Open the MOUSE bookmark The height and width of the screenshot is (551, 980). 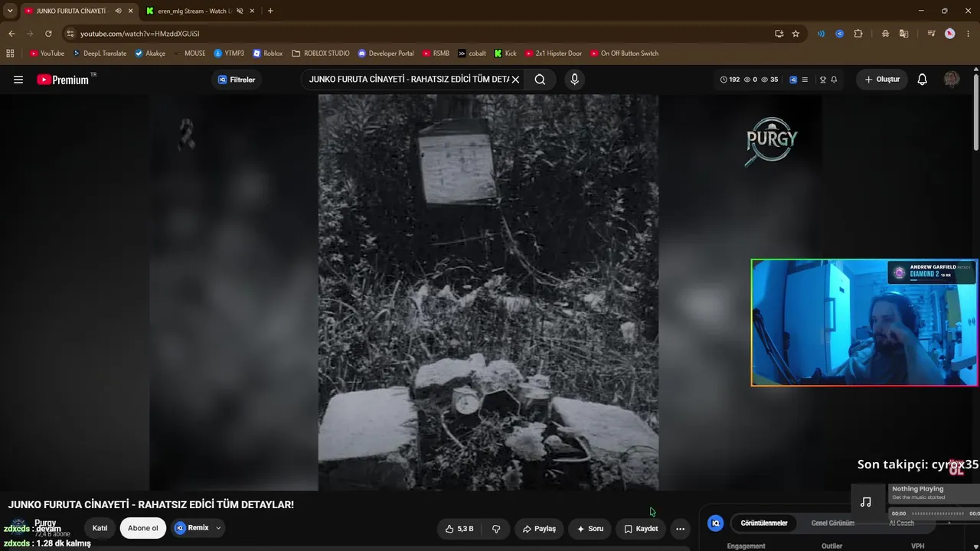click(x=189, y=54)
